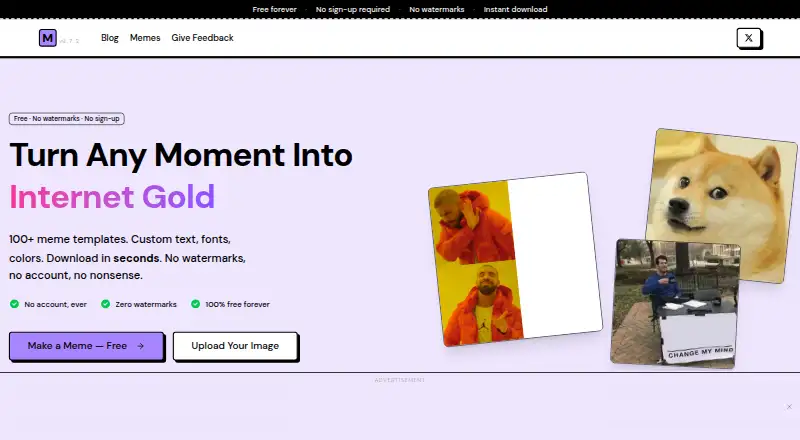Open the Blog menu item
The width and height of the screenshot is (800, 440).
click(110, 38)
